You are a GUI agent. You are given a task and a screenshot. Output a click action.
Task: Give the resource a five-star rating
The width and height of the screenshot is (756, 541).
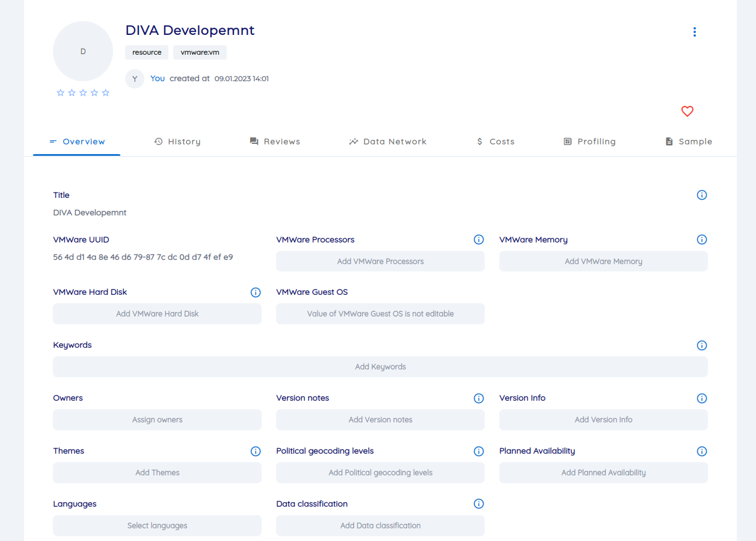coord(105,92)
